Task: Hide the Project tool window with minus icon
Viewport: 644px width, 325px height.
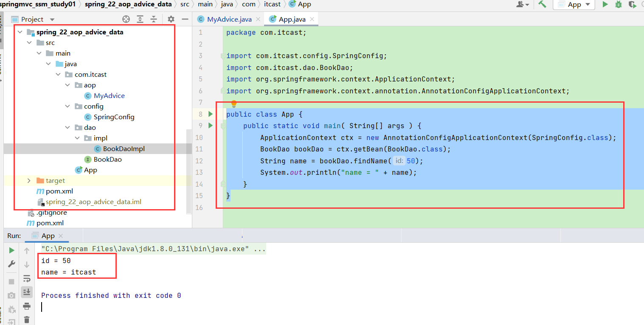Action: click(185, 19)
